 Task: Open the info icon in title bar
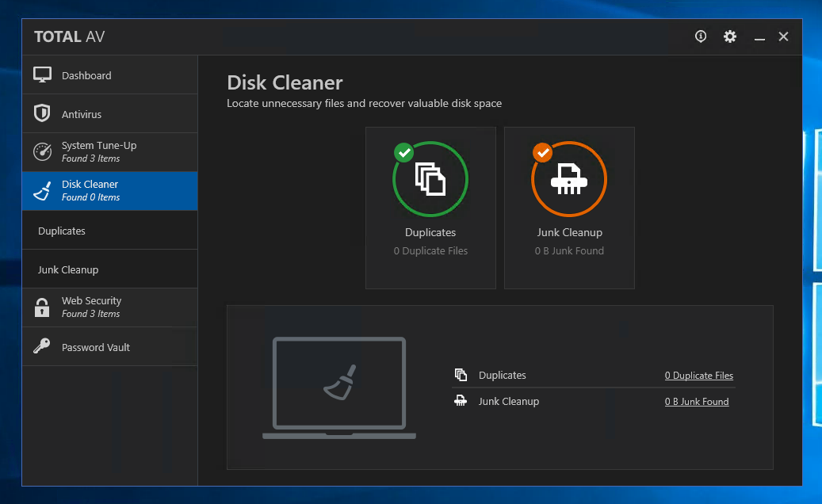701,36
